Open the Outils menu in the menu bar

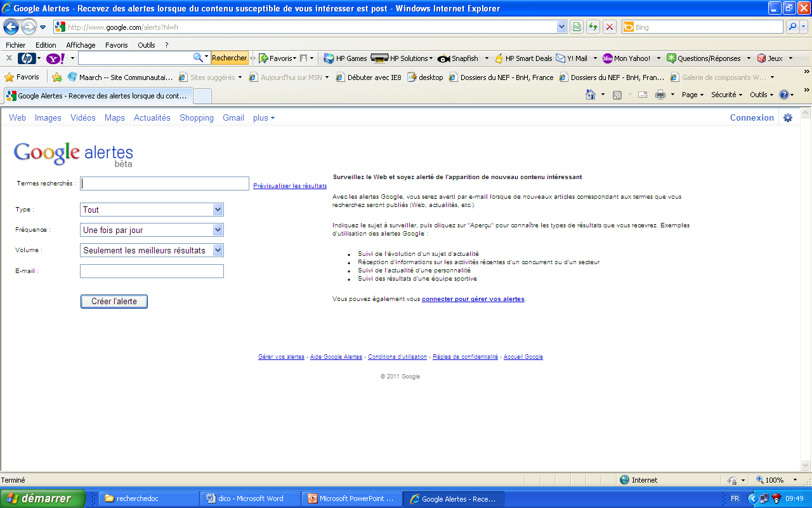coord(147,45)
